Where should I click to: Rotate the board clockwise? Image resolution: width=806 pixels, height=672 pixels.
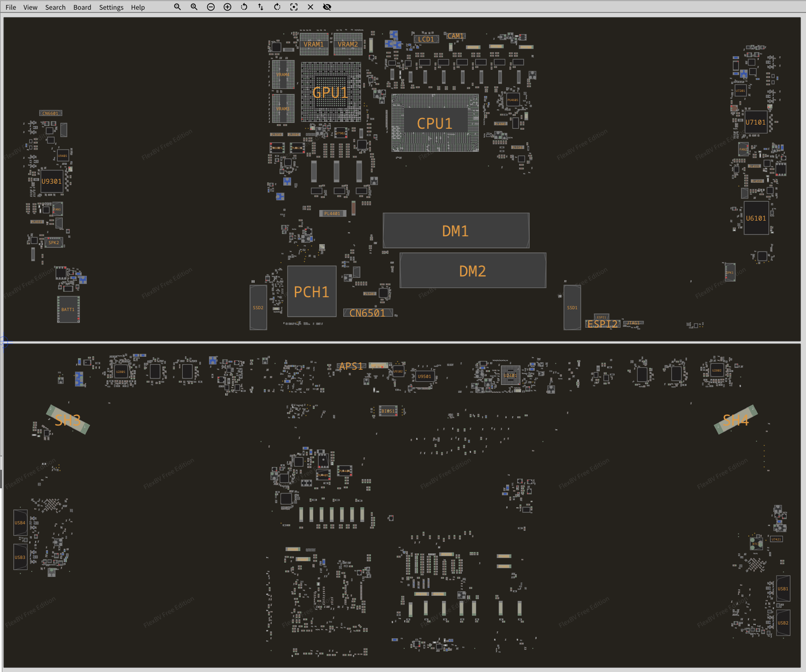277,7
